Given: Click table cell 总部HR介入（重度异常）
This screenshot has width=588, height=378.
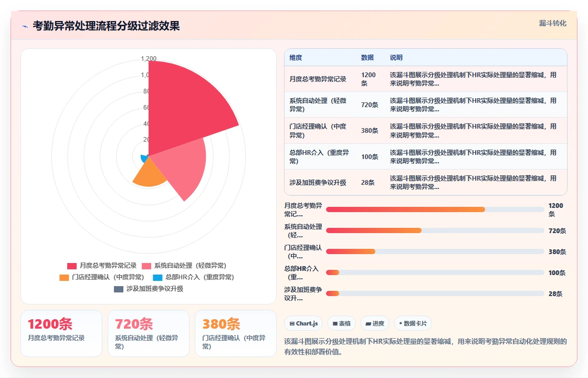Looking at the screenshot, I should pos(319,157).
